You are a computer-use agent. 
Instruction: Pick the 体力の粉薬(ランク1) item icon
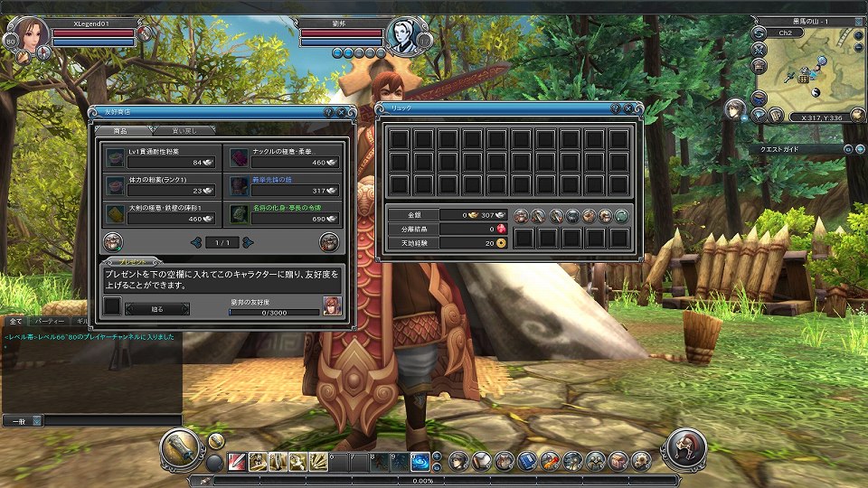click(115, 185)
